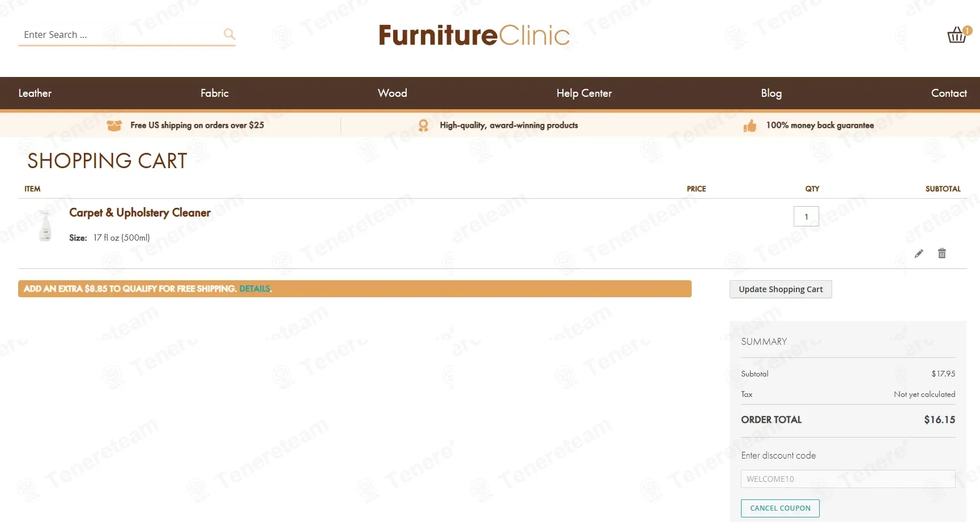Open the Fabric menu
This screenshot has width=980, height=522.
tap(215, 93)
